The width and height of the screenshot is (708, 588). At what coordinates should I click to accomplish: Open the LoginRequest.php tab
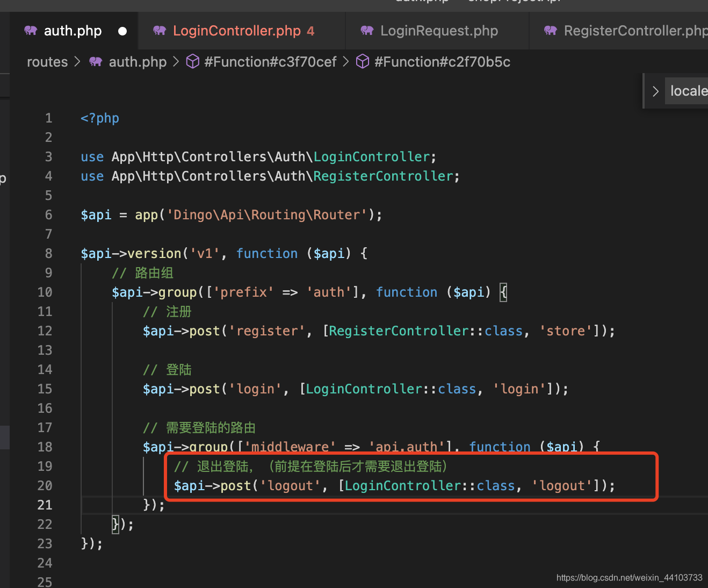click(x=437, y=31)
